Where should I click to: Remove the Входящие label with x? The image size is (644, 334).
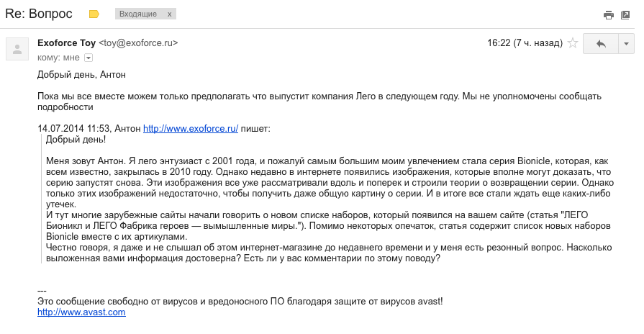coord(169,14)
